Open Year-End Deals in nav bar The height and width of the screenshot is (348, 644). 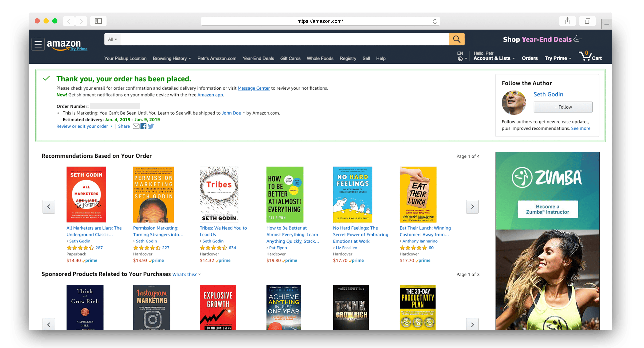(x=258, y=58)
